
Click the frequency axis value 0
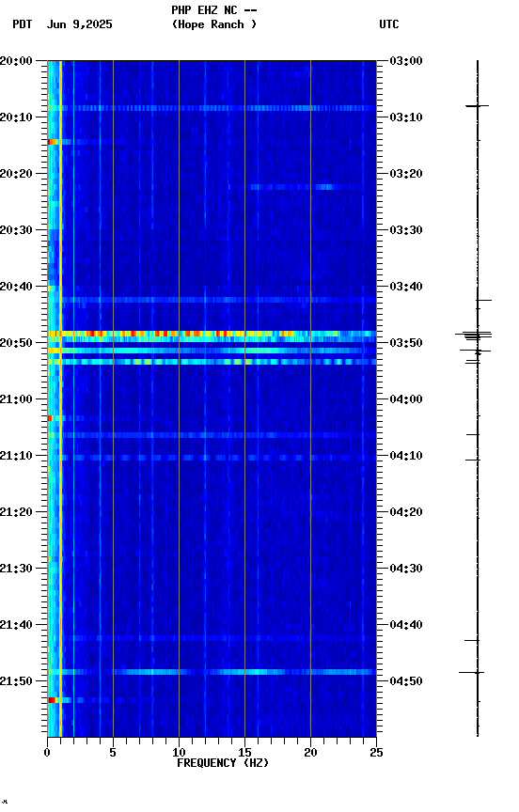pos(48,753)
